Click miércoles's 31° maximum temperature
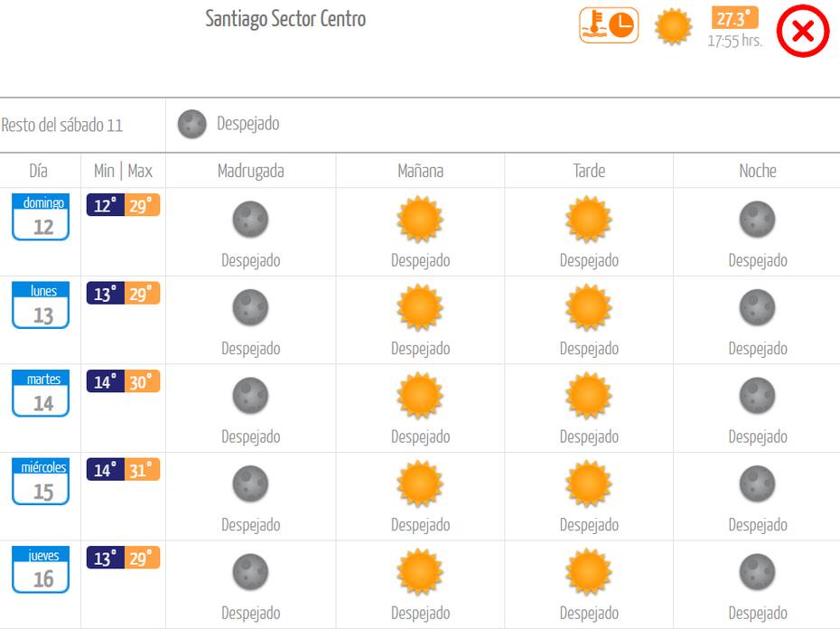This screenshot has width=840, height=629. (x=142, y=469)
